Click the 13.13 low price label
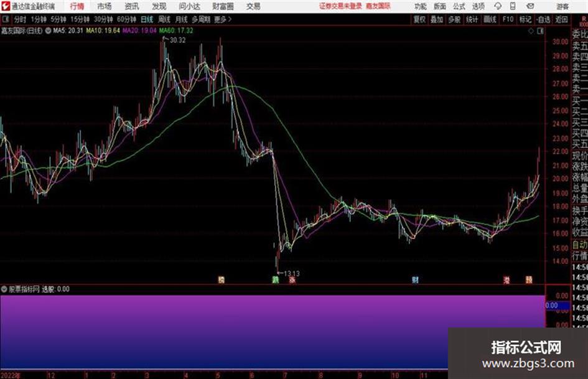 click(x=292, y=274)
